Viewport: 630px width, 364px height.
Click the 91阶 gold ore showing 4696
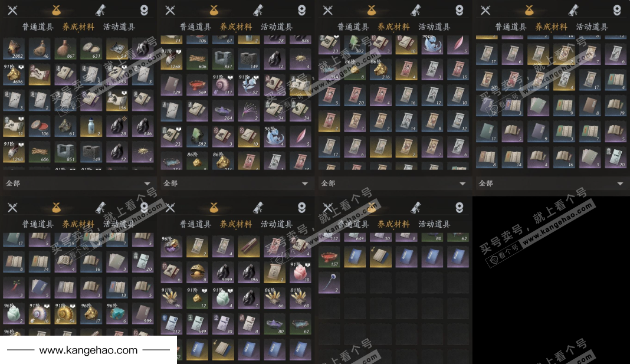14,75
